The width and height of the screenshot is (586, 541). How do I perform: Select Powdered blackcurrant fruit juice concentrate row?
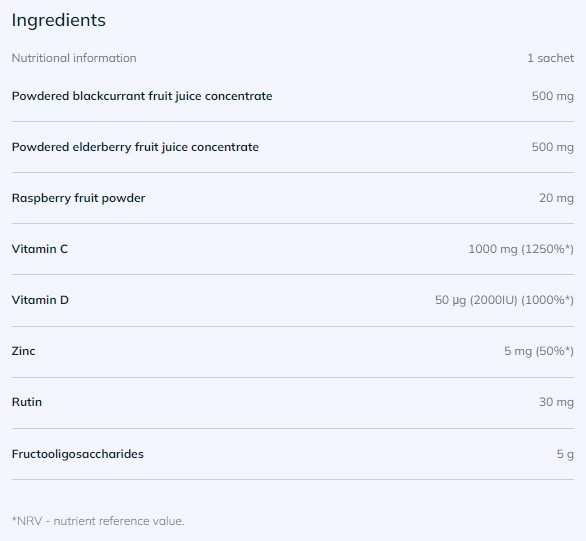(x=293, y=96)
